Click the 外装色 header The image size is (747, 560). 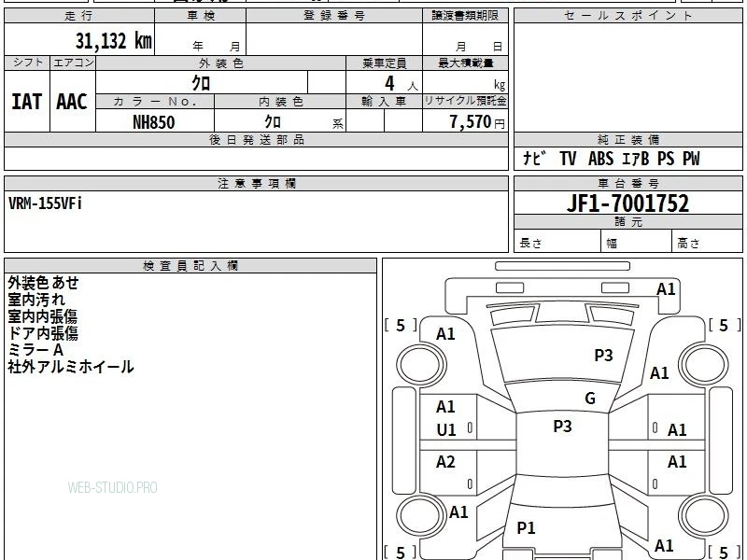point(221,63)
